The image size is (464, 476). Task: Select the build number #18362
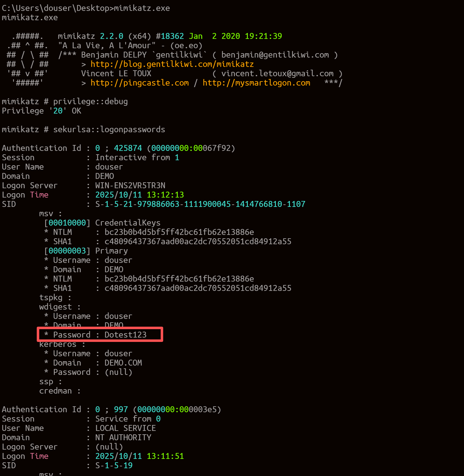[170, 36]
